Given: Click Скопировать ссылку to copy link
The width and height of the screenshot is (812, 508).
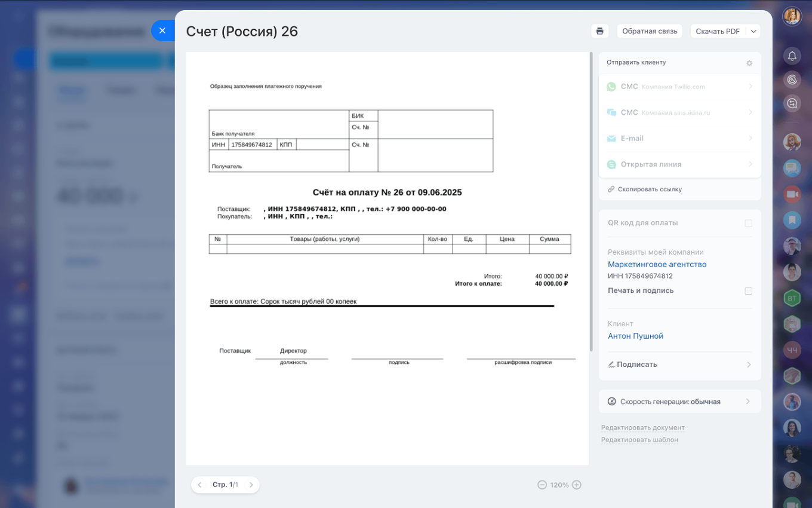Looking at the screenshot, I should point(649,189).
